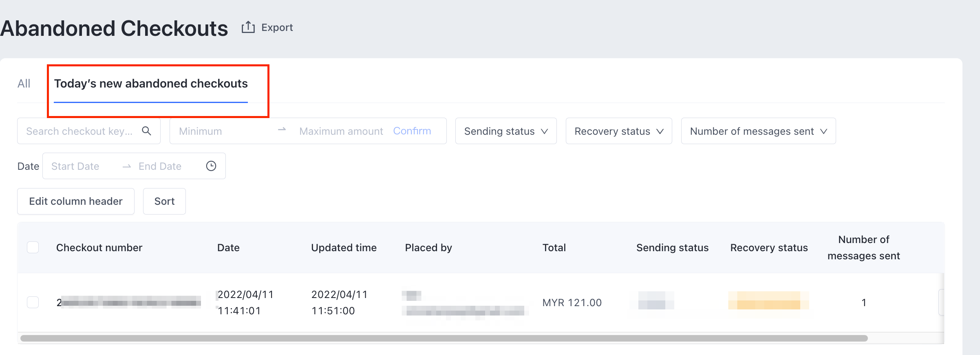Focus the Search checkout keyword field
The width and height of the screenshot is (980, 355).
(x=79, y=131)
